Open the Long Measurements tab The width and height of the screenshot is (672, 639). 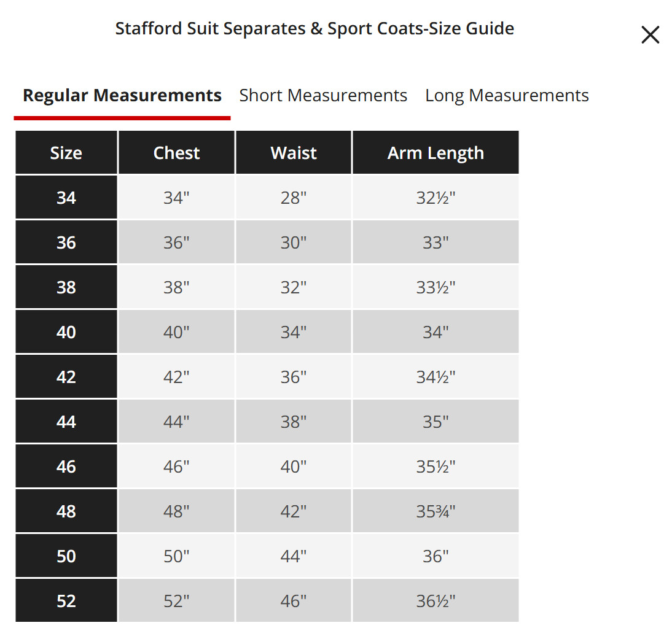click(507, 96)
